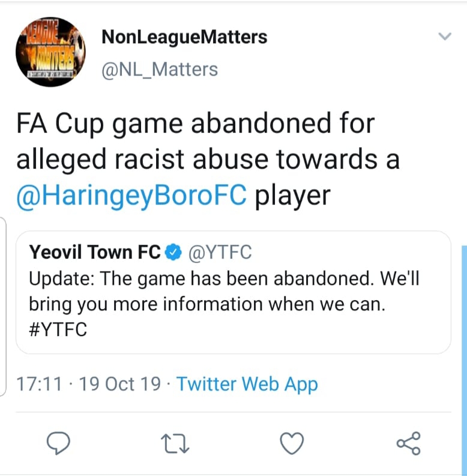The width and height of the screenshot is (467, 476).
Task: Retweet using the arrows icon
Action: tap(175, 444)
